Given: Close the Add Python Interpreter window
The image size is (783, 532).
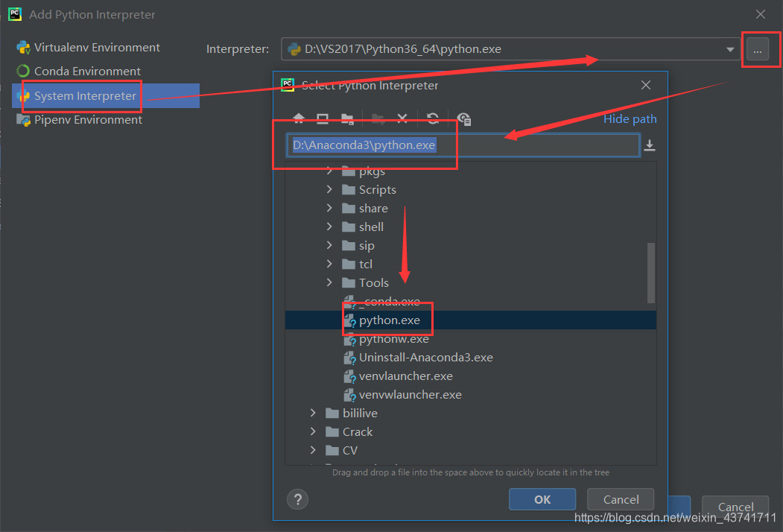Looking at the screenshot, I should point(761,14).
